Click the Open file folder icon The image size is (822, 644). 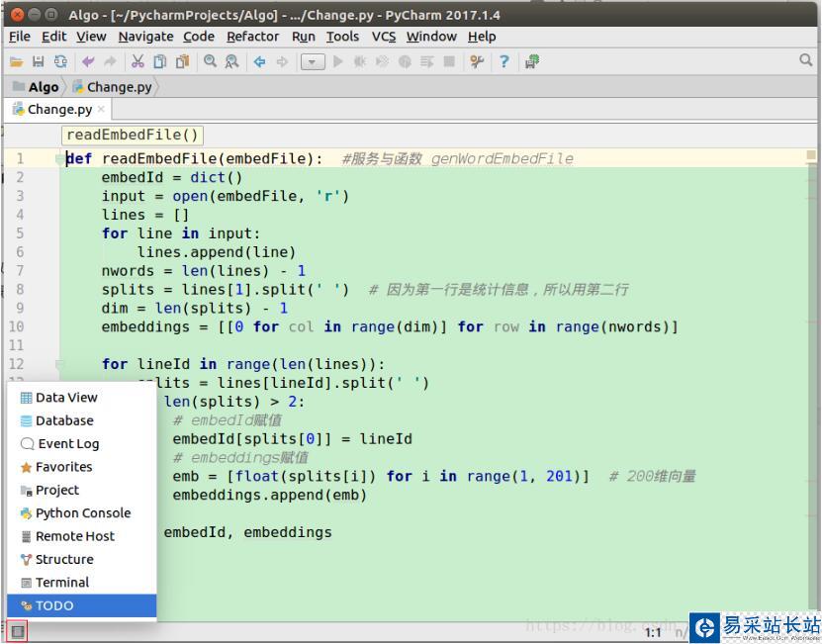[16, 60]
